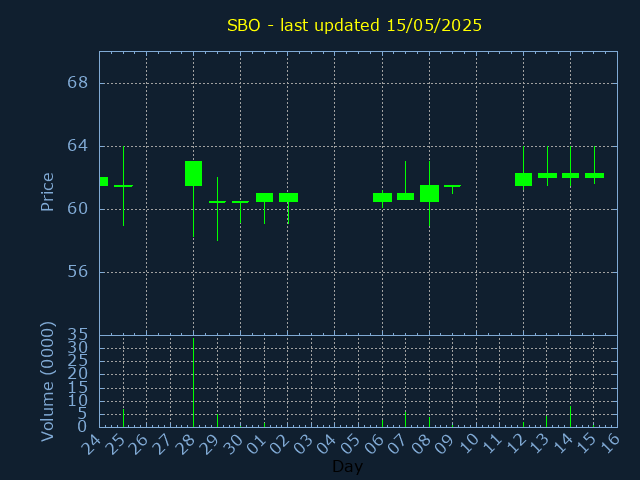This screenshot has width=640, height=480.
Task: Click day label 08 on the x-axis
Action: [x=421, y=444]
